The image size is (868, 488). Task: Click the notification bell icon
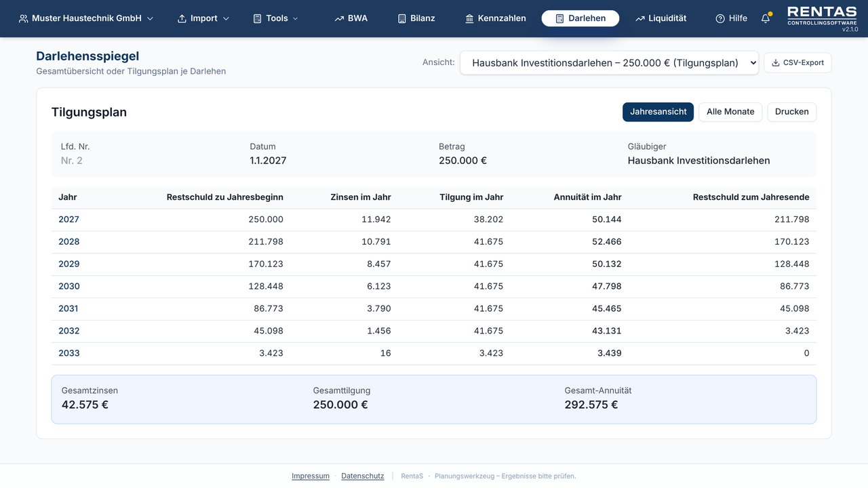tap(766, 19)
